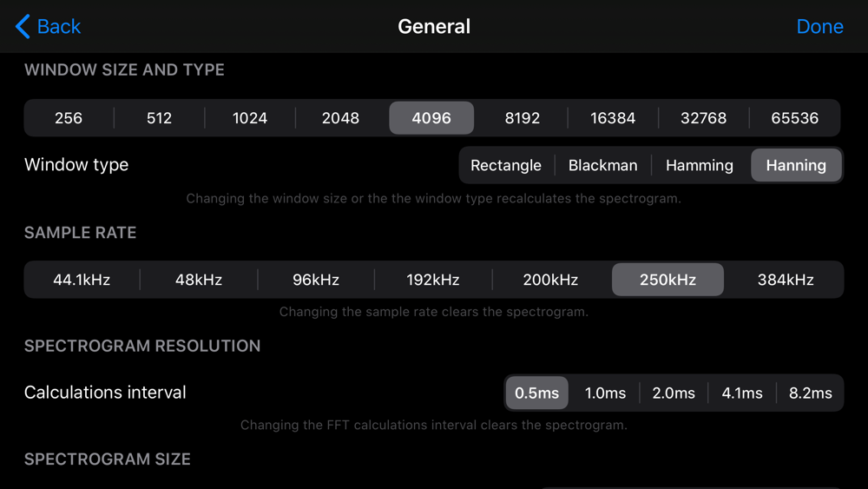Set window size to 2048

tap(340, 118)
